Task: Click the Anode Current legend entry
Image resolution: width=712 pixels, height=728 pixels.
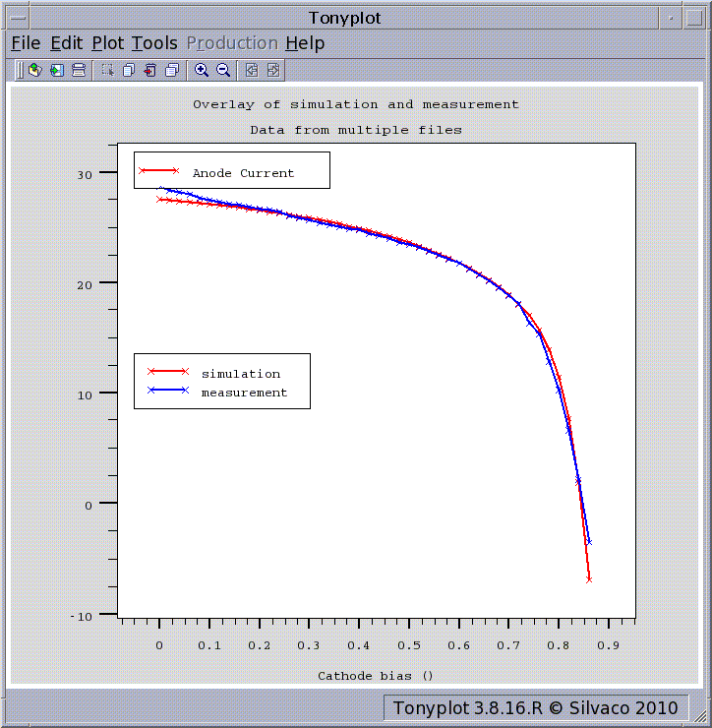Action: click(x=243, y=173)
